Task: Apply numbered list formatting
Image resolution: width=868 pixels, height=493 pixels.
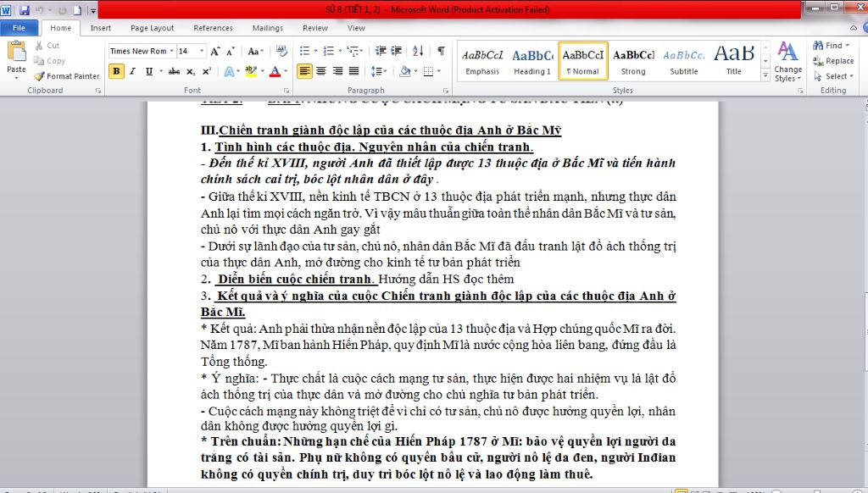Action: [x=329, y=51]
